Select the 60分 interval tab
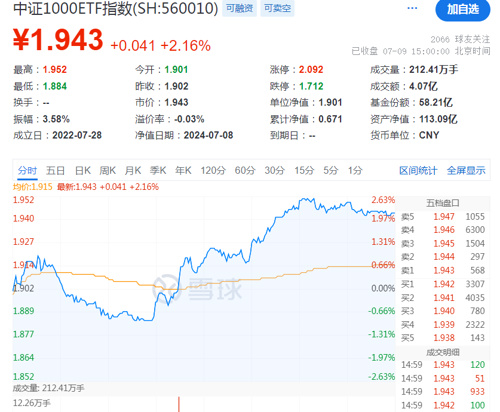 (245, 171)
